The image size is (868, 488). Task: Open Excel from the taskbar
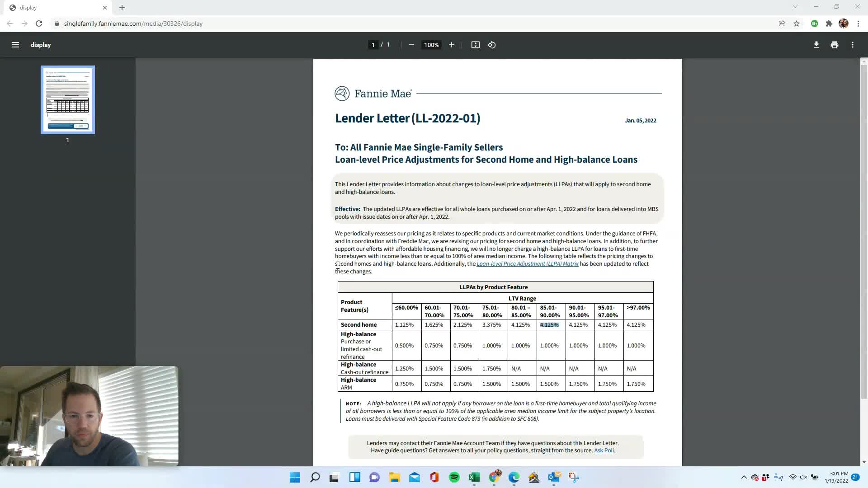coord(474,477)
